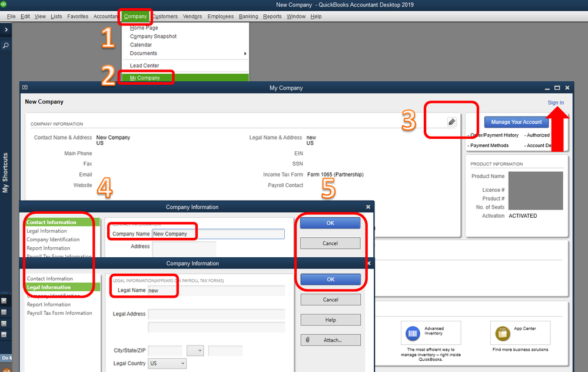Click the Legal Address first line field
Image resolution: width=588 pixels, height=372 pixels.
217,314
